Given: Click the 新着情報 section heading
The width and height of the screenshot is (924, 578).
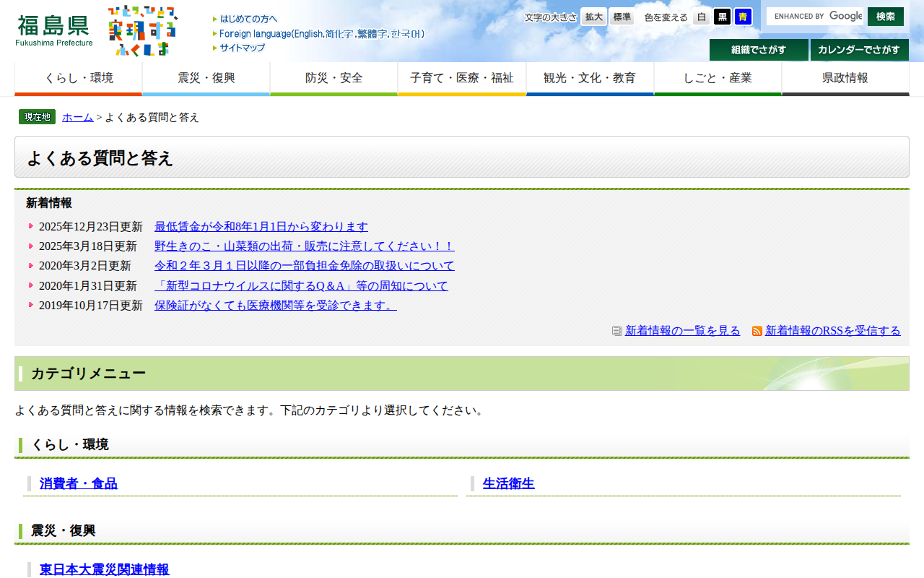Looking at the screenshot, I should tap(49, 203).
